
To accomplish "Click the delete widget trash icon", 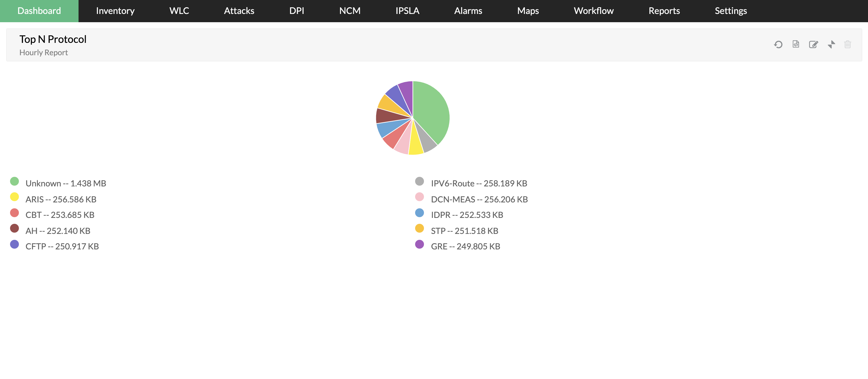I will point(847,44).
